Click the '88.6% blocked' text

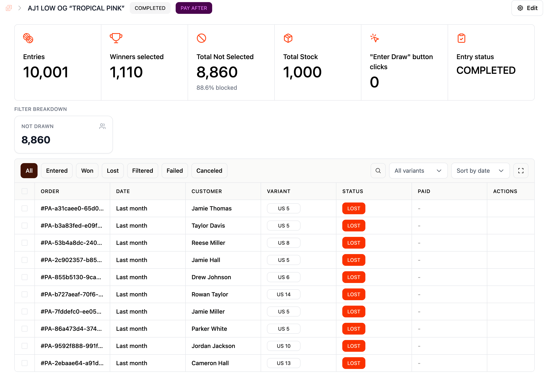[x=217, y=88]
